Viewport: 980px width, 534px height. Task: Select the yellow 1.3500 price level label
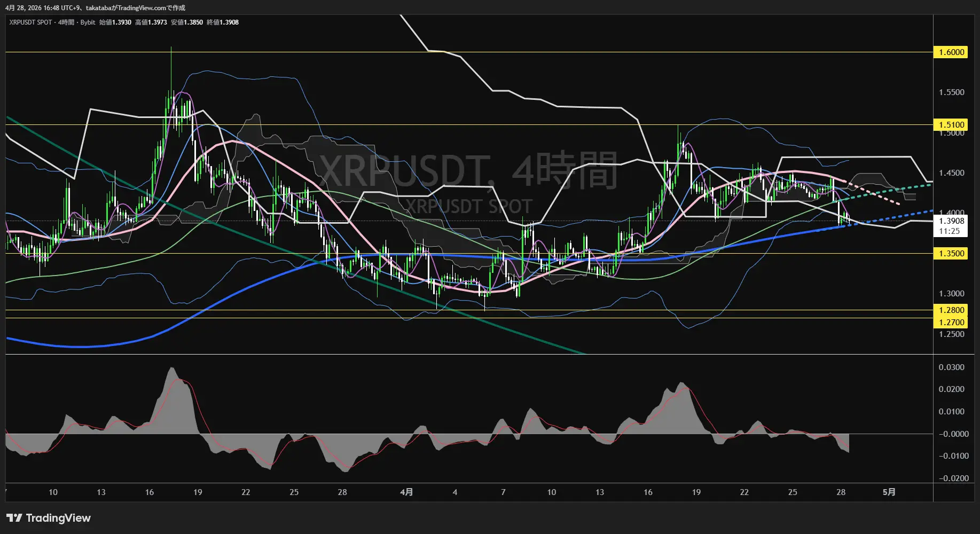point(951,254)
